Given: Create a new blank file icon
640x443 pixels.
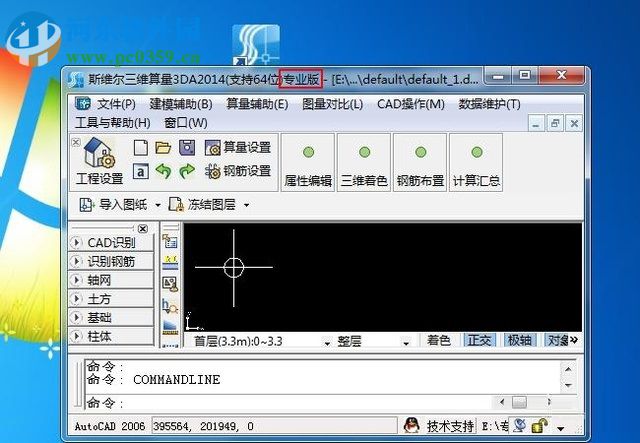Looking at the screenshot, I should tap(140, 147).
